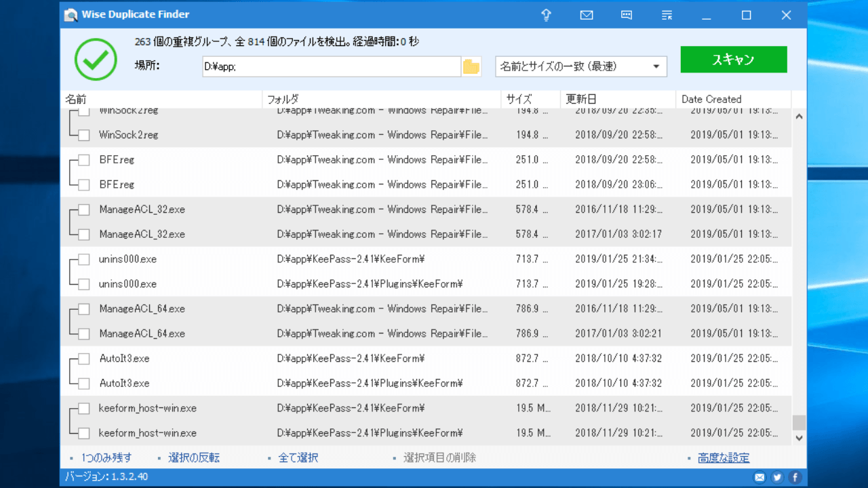Click the 場所 path input field
Viewport: 868px width, 488px height.
click(x=332, y=66)
